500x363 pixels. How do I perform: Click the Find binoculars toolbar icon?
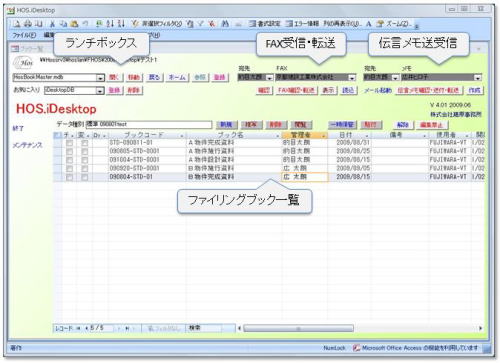coord(225,24)
